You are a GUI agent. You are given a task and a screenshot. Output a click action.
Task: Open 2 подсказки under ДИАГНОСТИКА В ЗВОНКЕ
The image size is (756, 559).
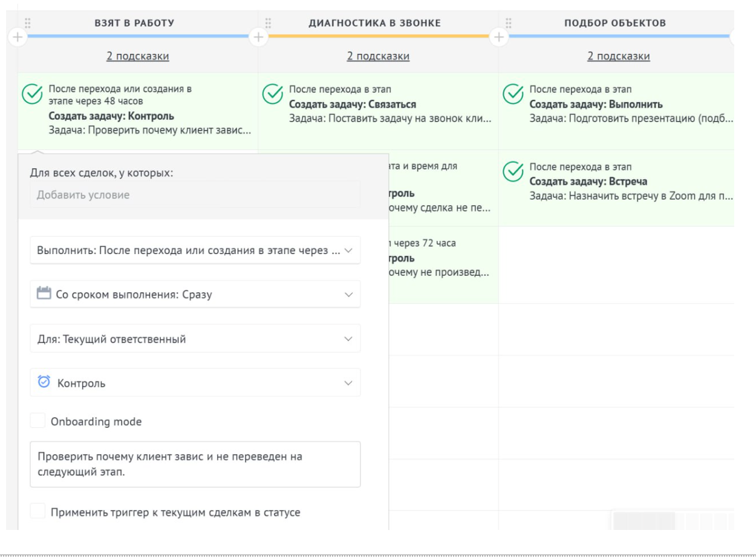pos(378,56)
